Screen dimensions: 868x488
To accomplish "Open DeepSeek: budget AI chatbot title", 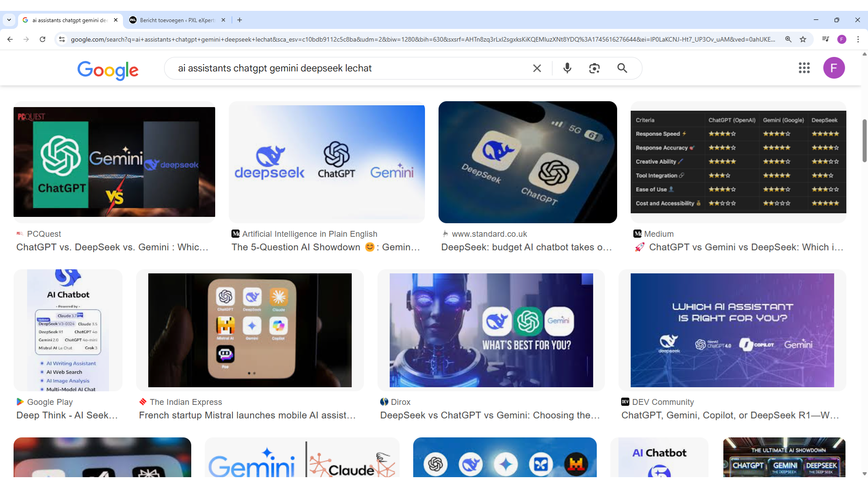I will [526, 247].
